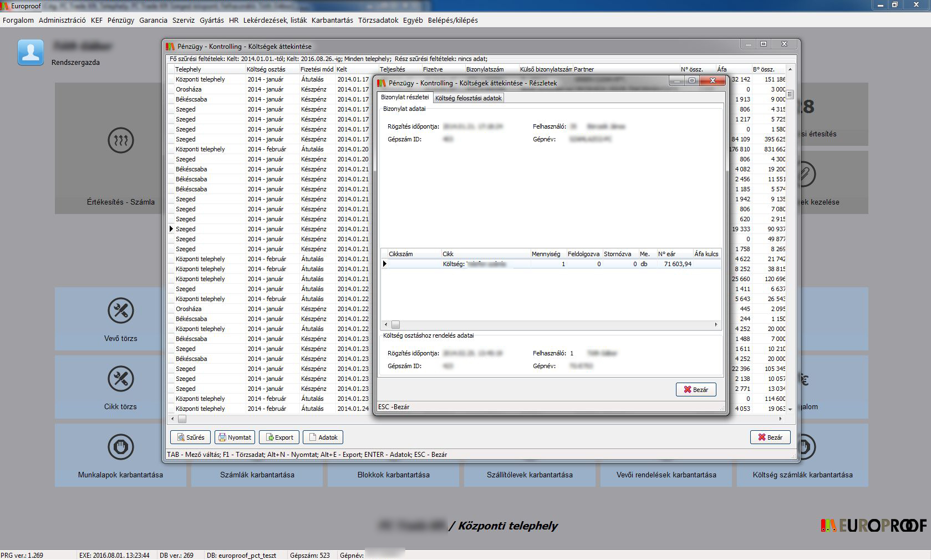Sort by the Költség osztás column header

coord(266,69)
